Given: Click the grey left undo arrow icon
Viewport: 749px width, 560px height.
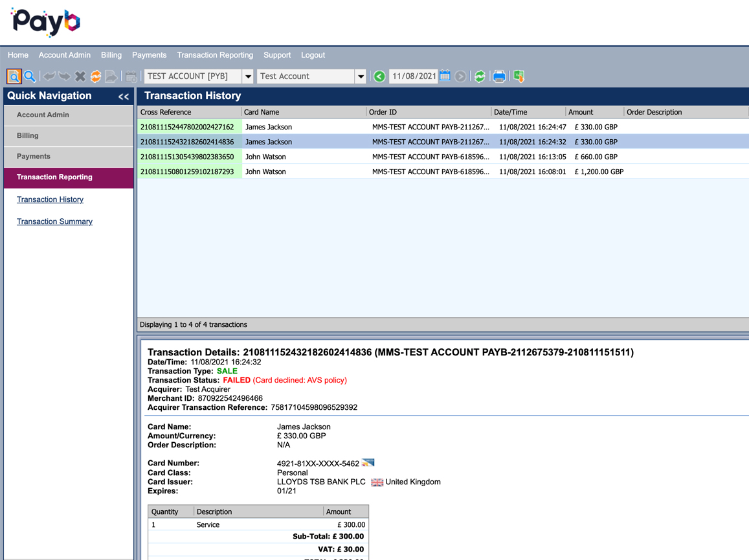Looking at the screenshot, I should (x=49, y=76).
